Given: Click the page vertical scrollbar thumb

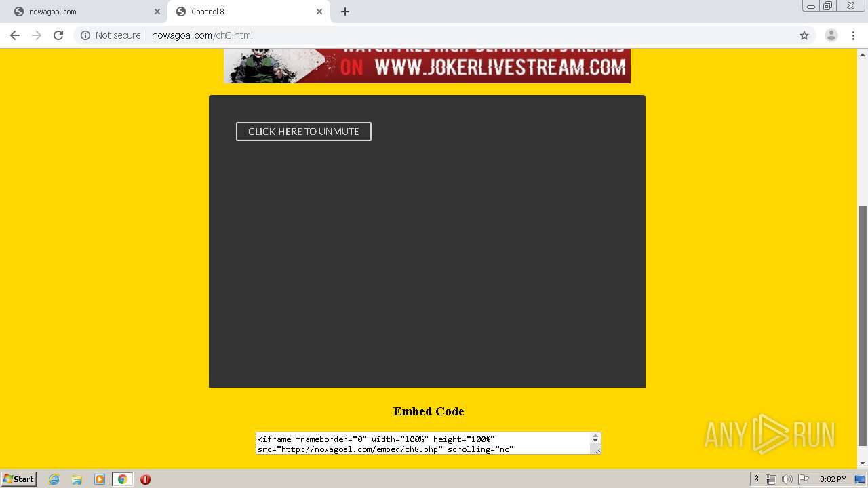Looking at the screenshot, I should (863, 326).
